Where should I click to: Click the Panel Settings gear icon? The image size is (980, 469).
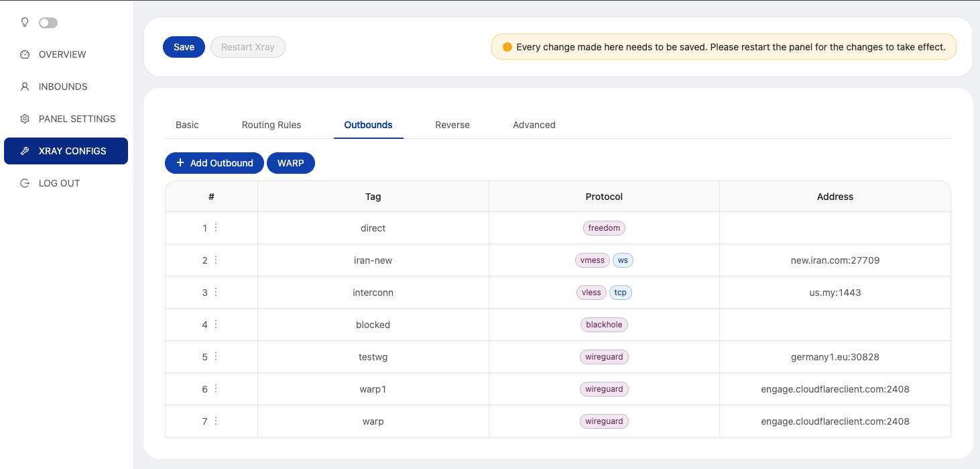pos(25,119)
